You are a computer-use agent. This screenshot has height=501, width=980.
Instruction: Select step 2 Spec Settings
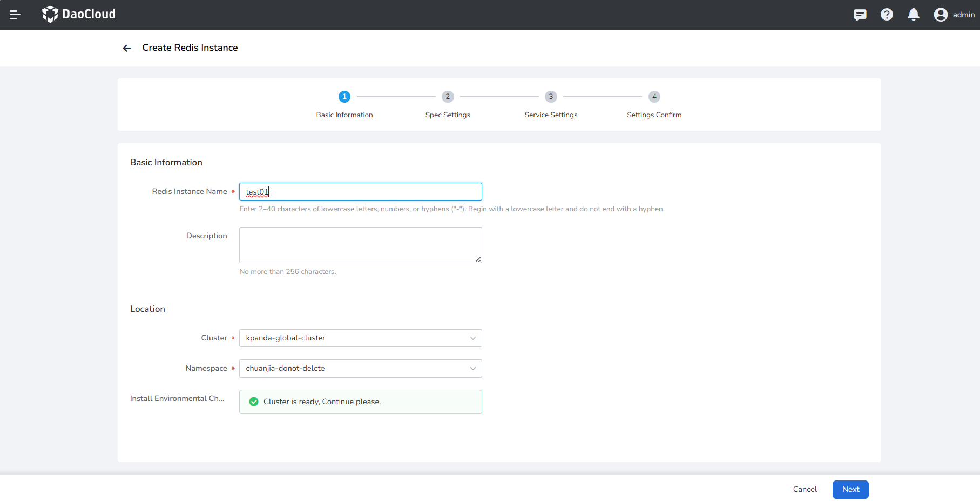click(x=448, y=97)
